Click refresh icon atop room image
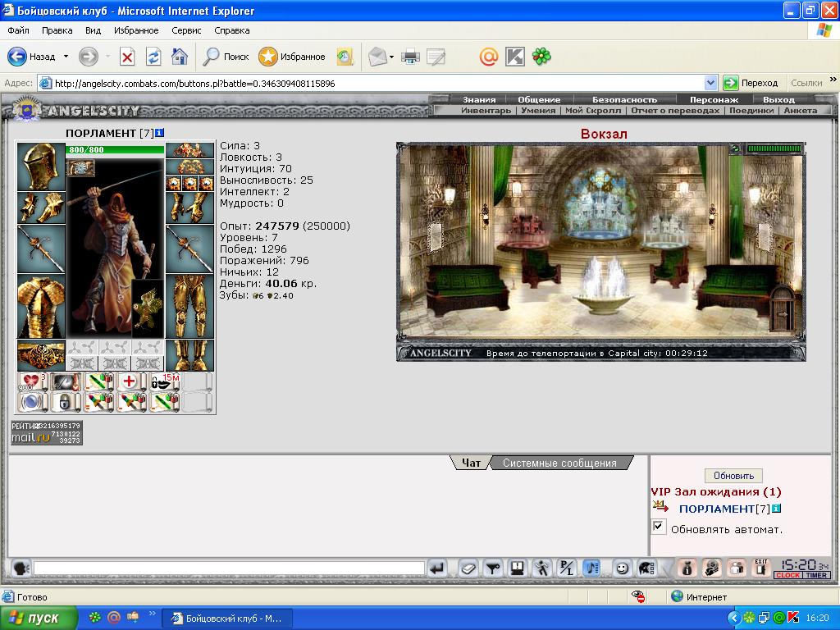Screen dimensions: 840x630 [736, 148]
